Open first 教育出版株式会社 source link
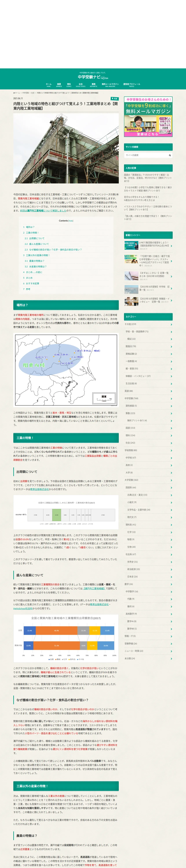The height and width of the screenshot is (868, 186). pos(40,490)
